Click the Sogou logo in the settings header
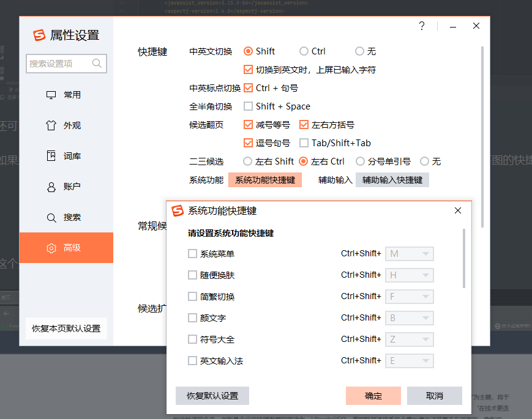Screen dimensions: 532x419 39,35
